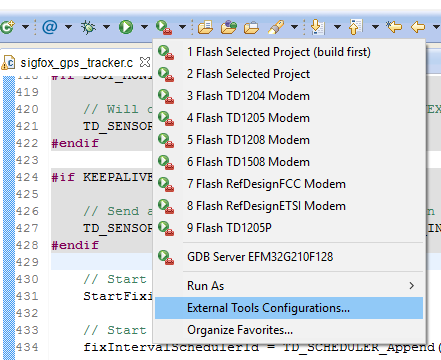Open dropdown beside the @ icon

click(68, 27)
